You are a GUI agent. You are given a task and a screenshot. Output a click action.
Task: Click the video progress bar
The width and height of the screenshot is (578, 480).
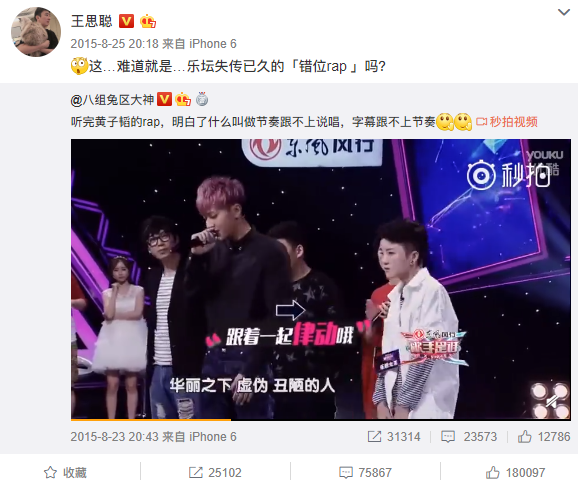click(x=321, y=419)
